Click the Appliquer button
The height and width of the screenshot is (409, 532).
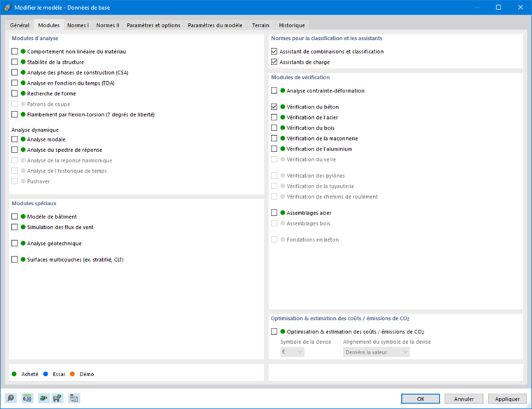(x=507, y=398)
